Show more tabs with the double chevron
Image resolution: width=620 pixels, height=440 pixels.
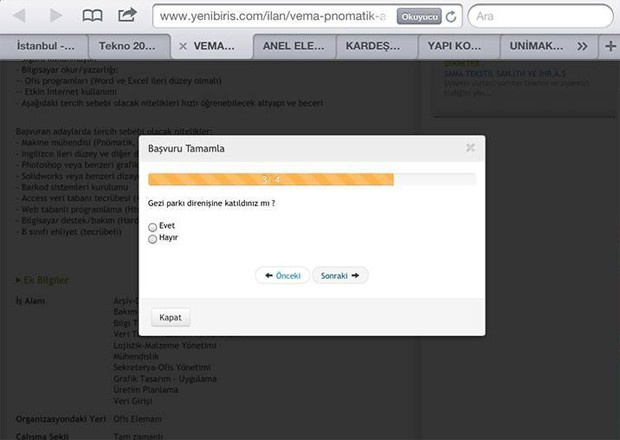[583, 46]
